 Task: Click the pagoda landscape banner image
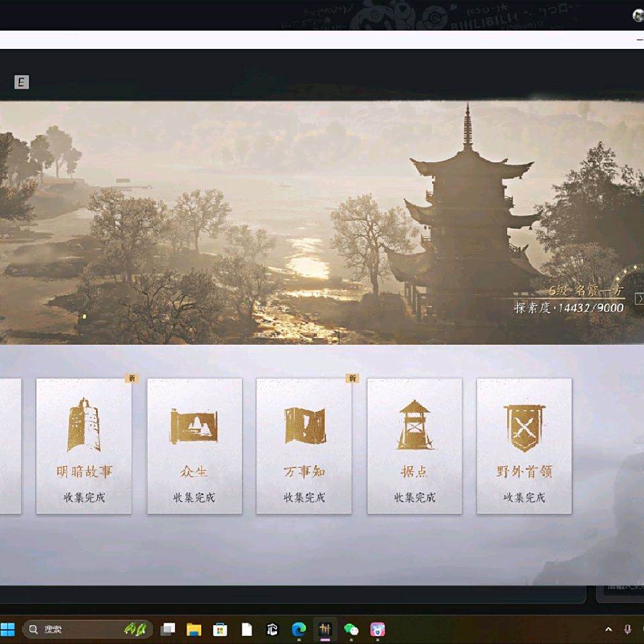tap(322, 223)
